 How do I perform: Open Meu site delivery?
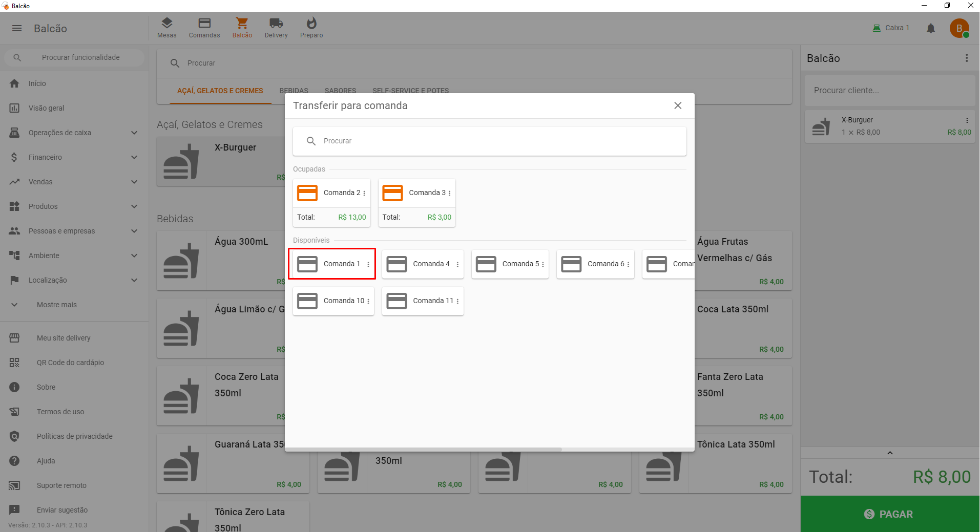74,338
